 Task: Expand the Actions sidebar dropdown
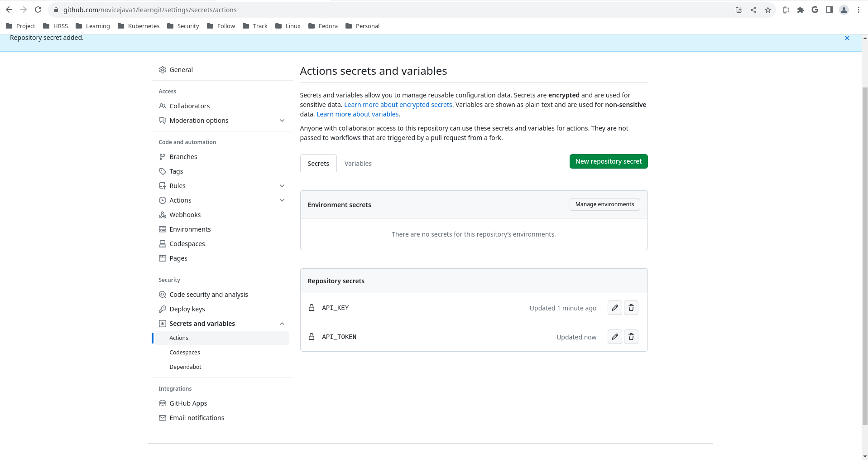282,200
